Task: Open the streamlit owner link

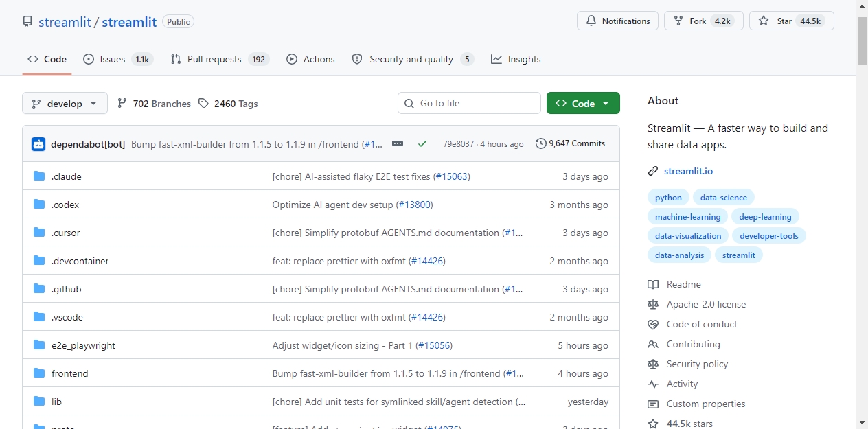Action: click(65, 22)
